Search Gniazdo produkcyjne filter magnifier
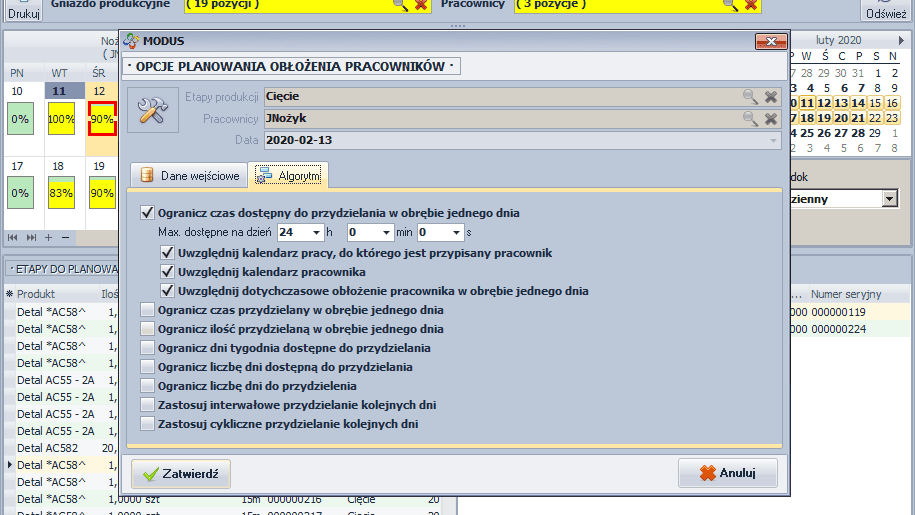The height and width of the screenshot is (515, 915). click(400, 5)
